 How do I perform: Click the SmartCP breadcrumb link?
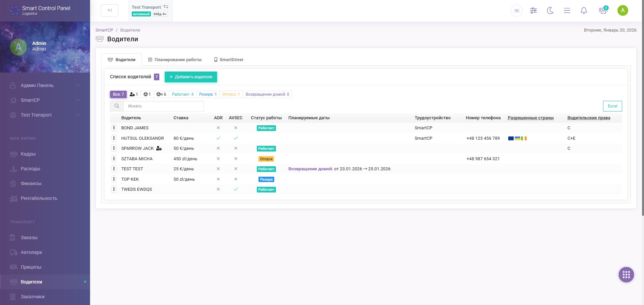[104, 30]
